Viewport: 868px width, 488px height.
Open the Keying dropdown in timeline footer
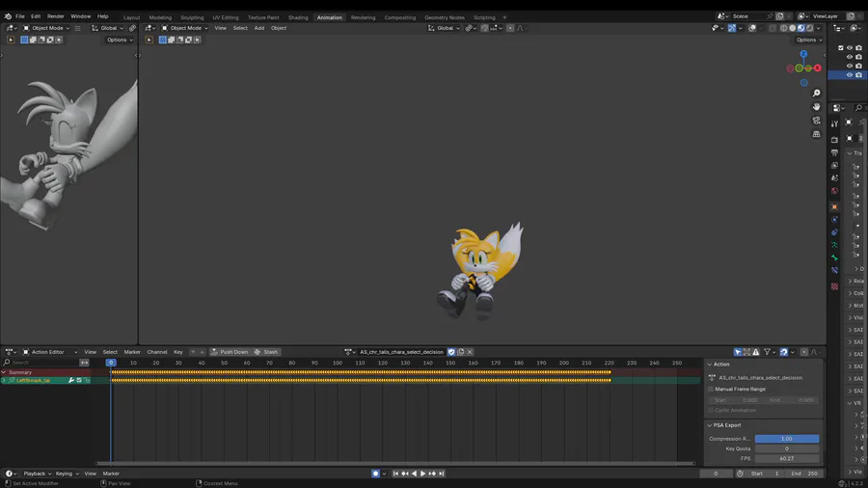[67, 474]
